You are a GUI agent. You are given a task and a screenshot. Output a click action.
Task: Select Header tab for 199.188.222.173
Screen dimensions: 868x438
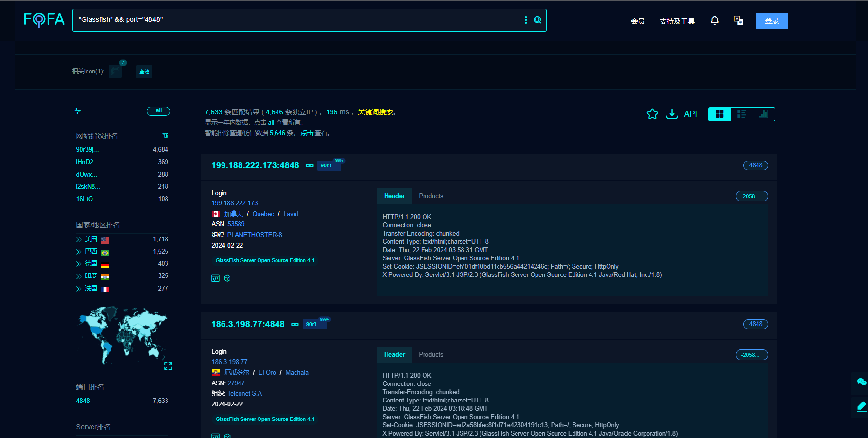click(394, 196)
